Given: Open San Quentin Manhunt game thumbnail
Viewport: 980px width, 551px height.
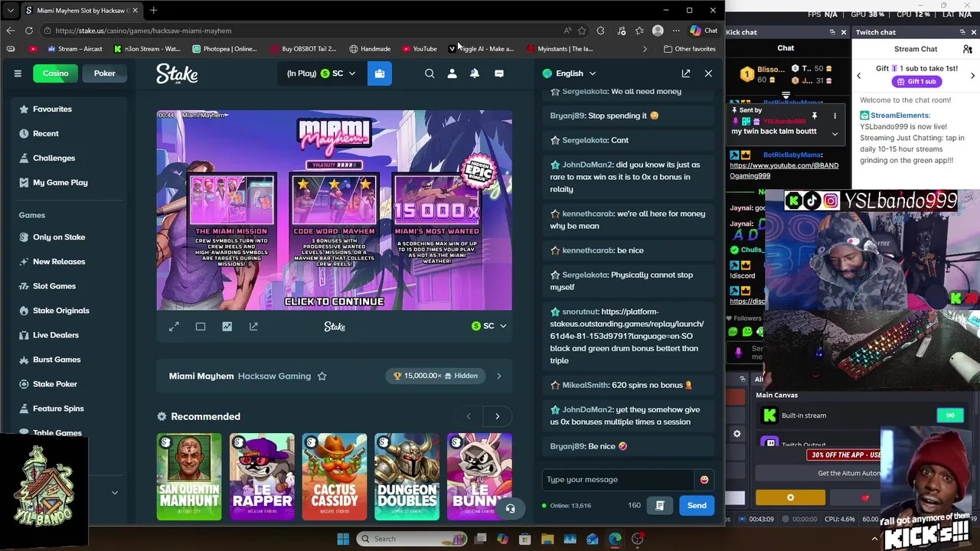Looking at the screenshot, I should (x=189, y=477).
